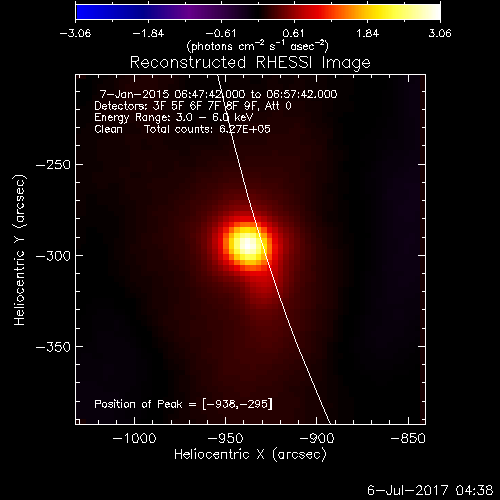Click the 'Position of Peak = [-938,-295]' label
500x500 pixels.
pyautogui.click(x=183, y=404)
